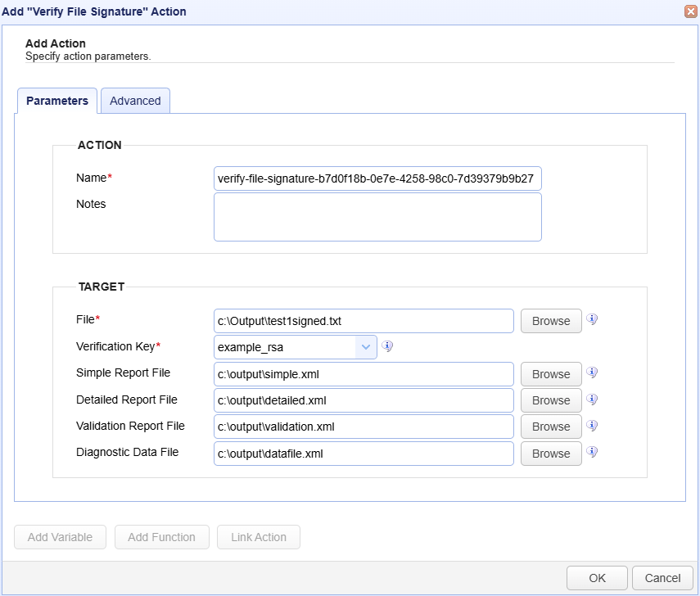Click into the Notes text area

click(377, 217)
